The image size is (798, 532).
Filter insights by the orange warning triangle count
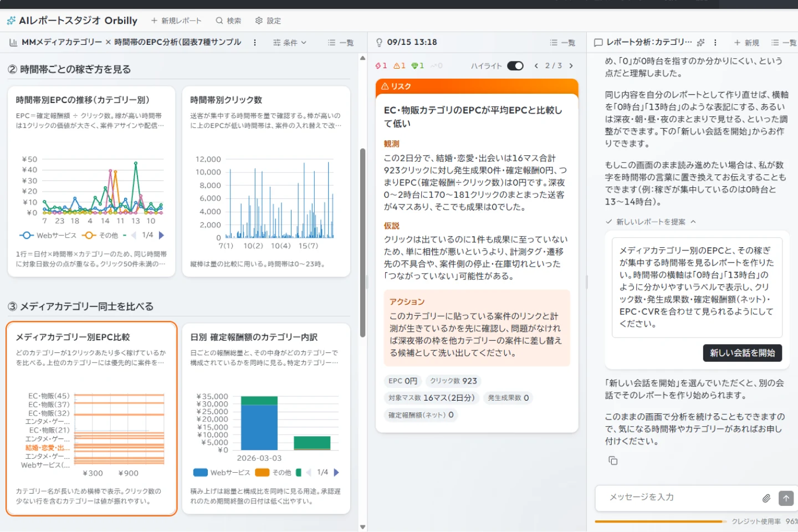(400, 65)
